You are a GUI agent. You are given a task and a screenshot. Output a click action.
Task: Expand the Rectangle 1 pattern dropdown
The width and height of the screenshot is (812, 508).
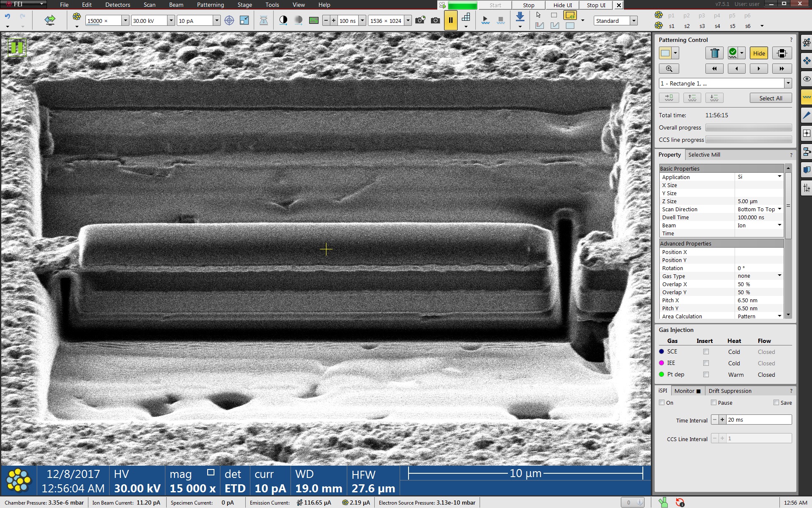[x=788, y=83]
